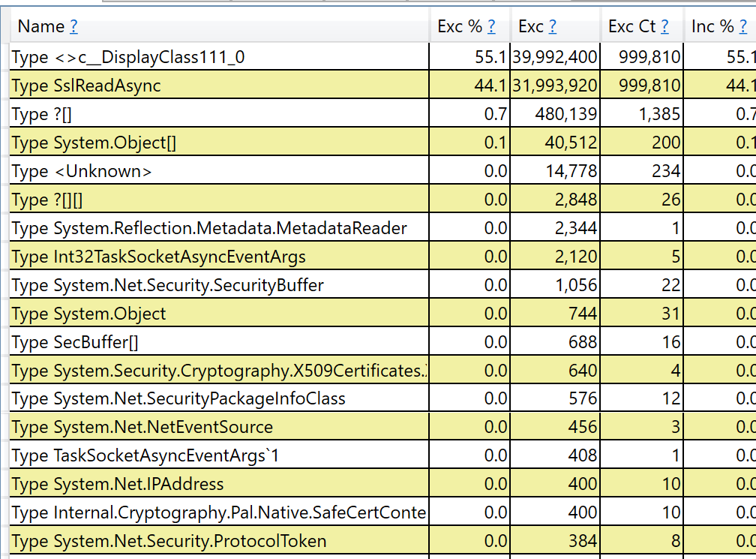Viewport: 756px width, 559px height.
Task: Click Exc Ct value 200
Action: point(666,143)
